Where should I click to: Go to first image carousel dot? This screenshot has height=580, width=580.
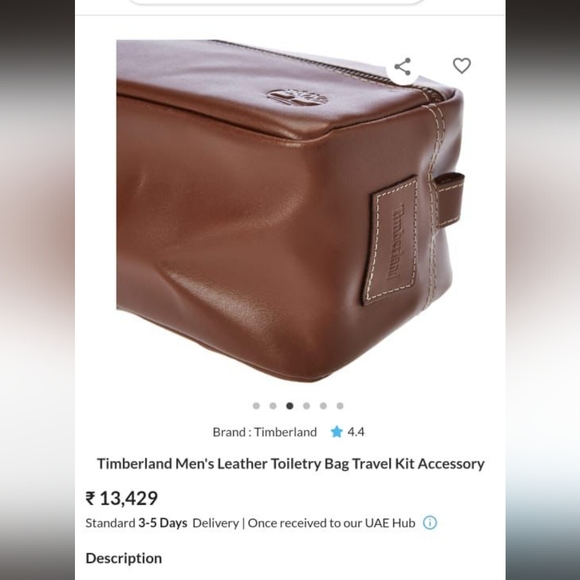pos(256,406)
